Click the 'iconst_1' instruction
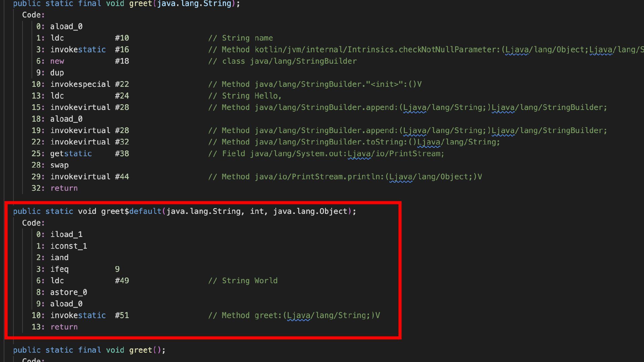Image resolution: width=644 pixels, height=362 pixels. 68,246
